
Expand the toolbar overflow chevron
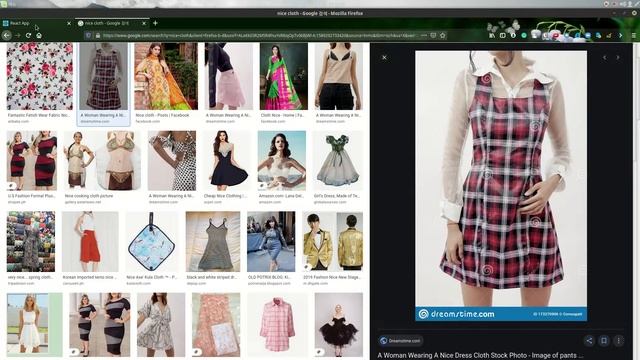pyautogui.click(x=620, y=36)
